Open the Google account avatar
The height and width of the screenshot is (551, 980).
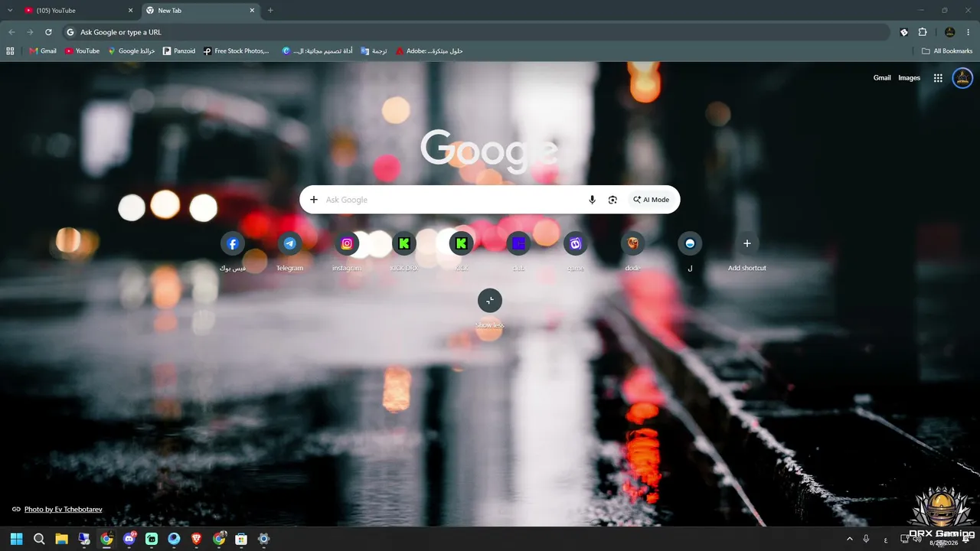tap(962, 78)
